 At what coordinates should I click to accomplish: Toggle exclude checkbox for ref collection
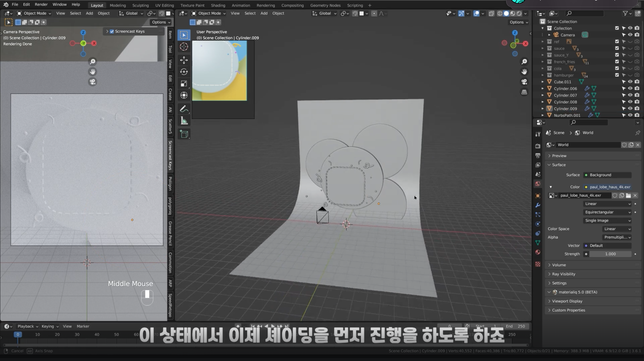(x=617, y=42)
